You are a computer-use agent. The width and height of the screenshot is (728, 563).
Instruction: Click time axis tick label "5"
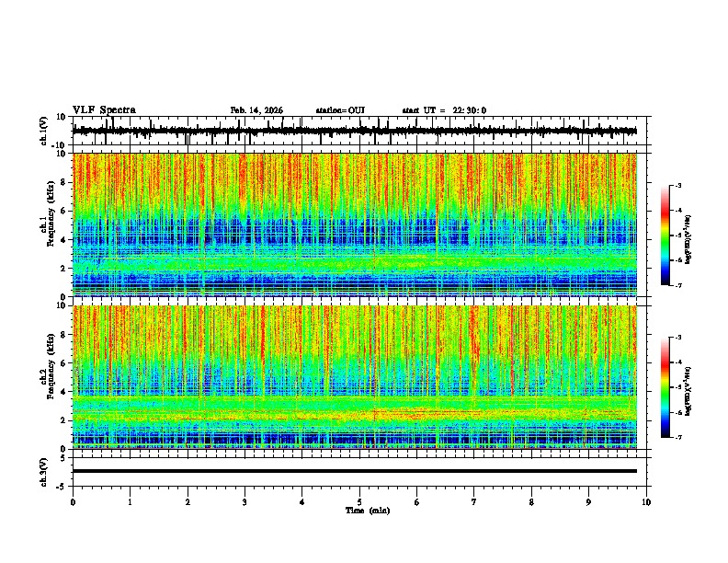tap(359, 502)
